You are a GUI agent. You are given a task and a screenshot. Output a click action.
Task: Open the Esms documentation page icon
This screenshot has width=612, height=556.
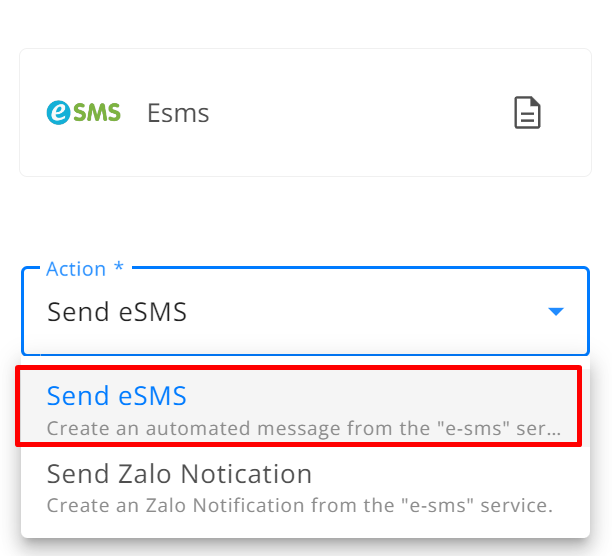click(x=527, y=112)
